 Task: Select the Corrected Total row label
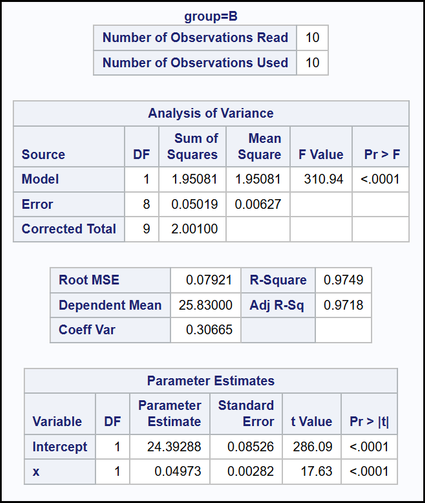coord(69,229)
